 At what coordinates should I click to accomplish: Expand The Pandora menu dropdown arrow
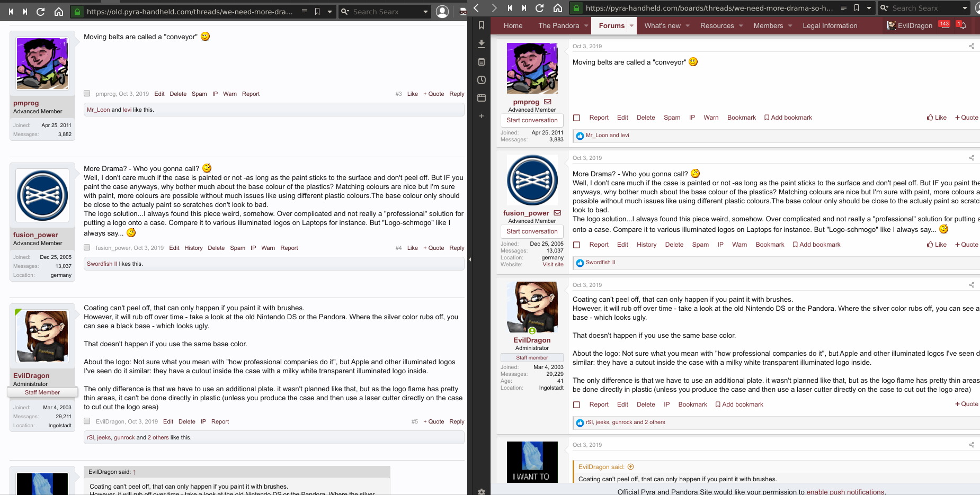point(586,25)
